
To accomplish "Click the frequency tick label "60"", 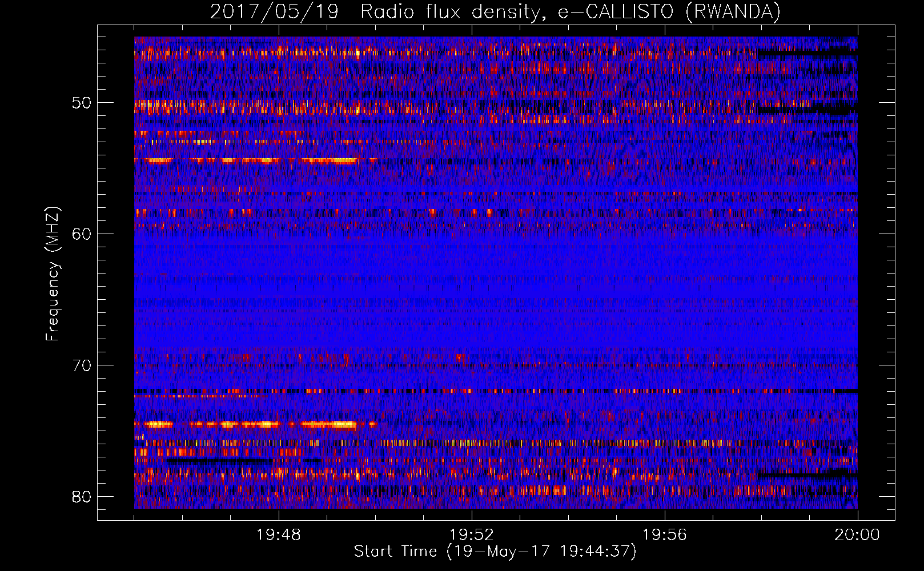I will (82, 234).
